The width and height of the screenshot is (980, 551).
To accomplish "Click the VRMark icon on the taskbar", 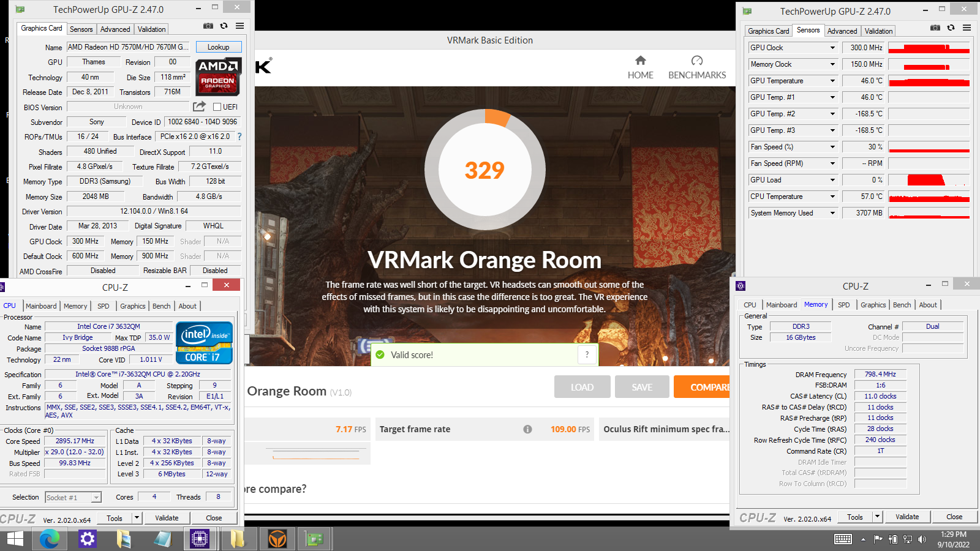I will pyautogui.click(x=277, y=539).
